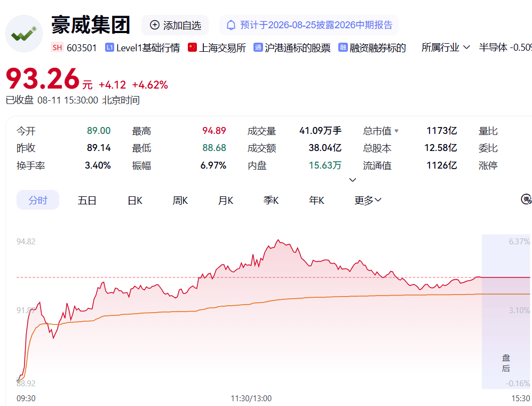Expand more quote data with chevron
The width and height of the screenshot is (532, 406).
pos(353,180)
